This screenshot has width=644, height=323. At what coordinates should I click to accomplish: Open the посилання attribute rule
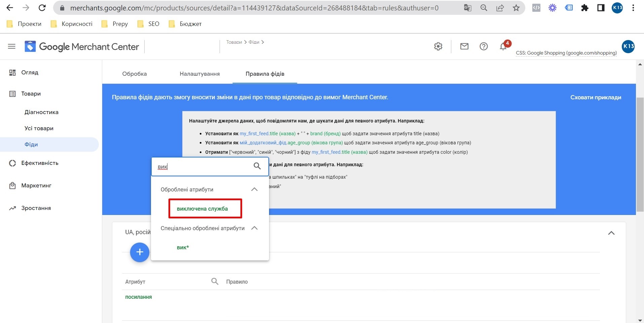[x=139, y=297]
